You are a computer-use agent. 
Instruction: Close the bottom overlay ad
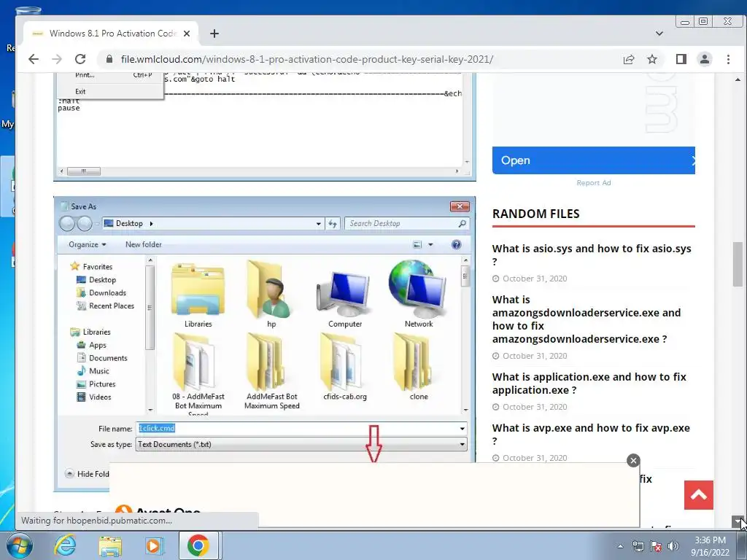click(x=633, y=461)
